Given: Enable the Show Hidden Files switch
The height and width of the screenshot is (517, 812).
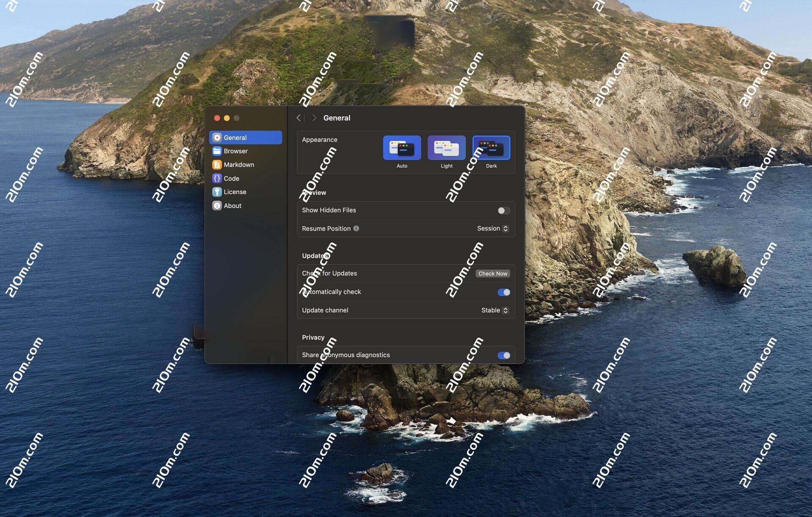Looking at the screenshot, I should coord(504,211).
